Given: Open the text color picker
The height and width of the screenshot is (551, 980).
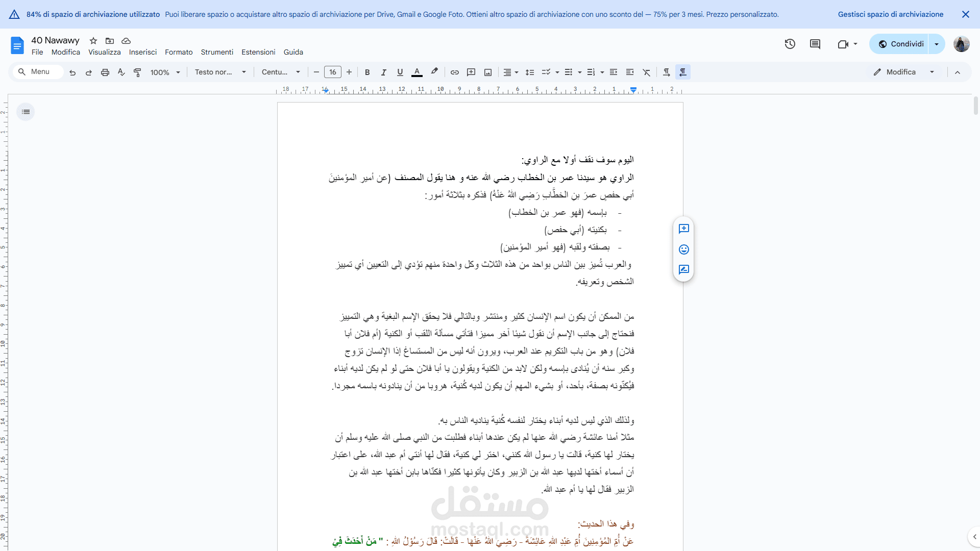Looking at the screenshot, I should [417, 72].
